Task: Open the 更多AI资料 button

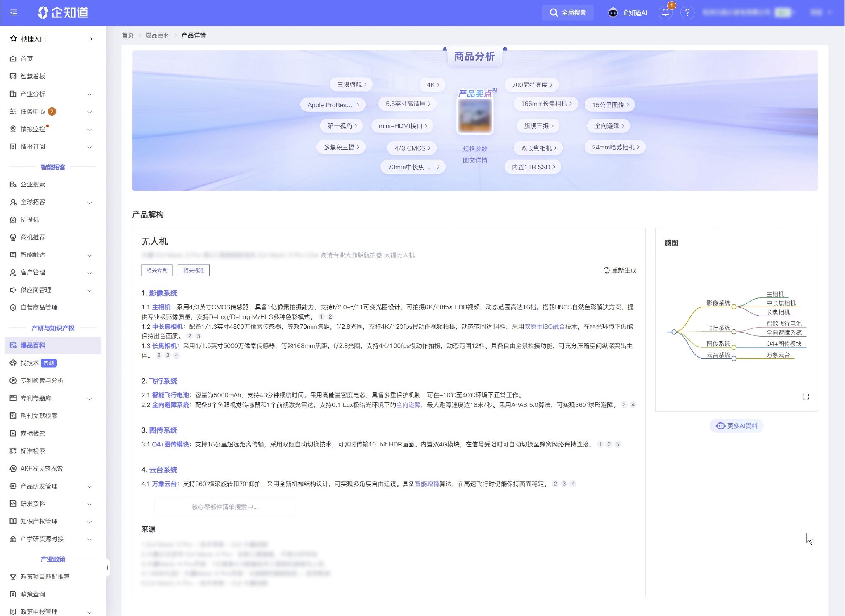Action: (x=736, y=426)
